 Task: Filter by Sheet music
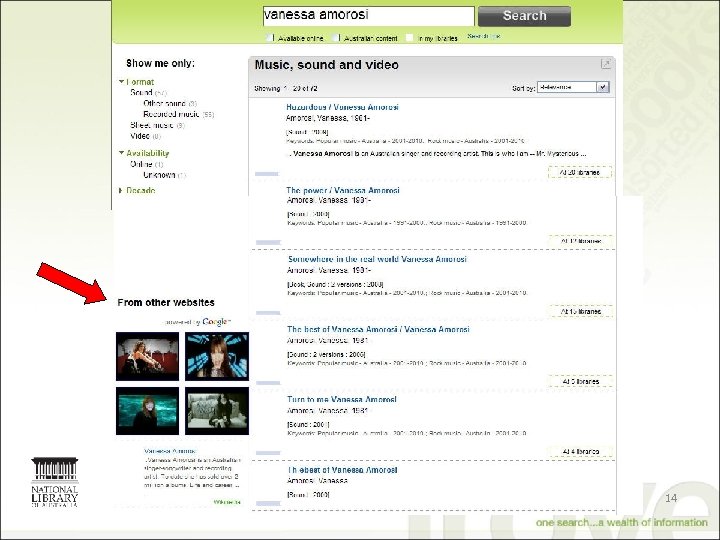[152, 125]
